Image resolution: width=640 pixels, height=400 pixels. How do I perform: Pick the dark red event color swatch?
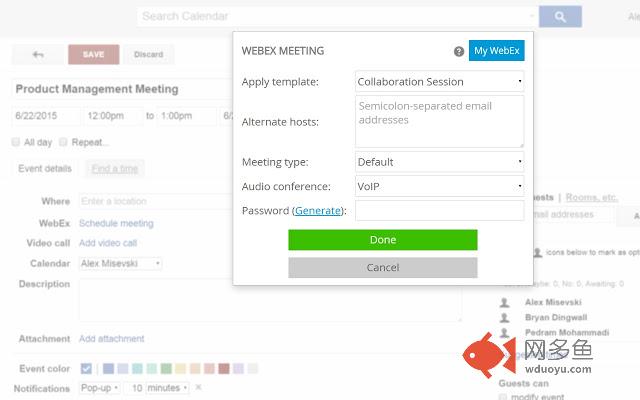(224, 369)
